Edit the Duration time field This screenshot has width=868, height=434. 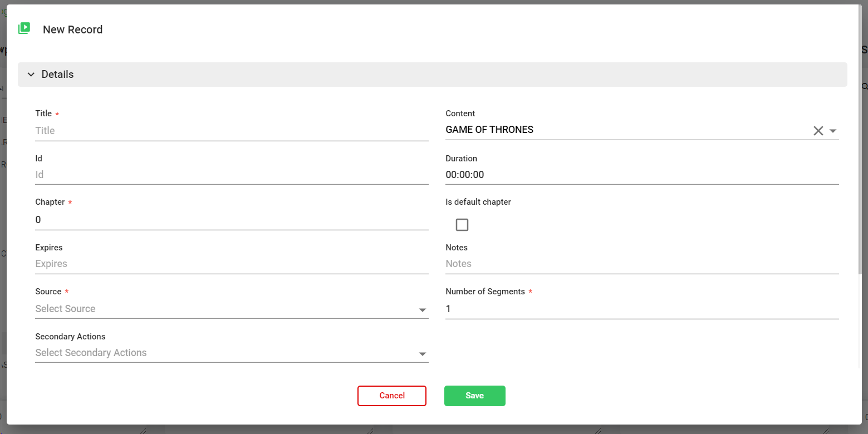(641, 175)
